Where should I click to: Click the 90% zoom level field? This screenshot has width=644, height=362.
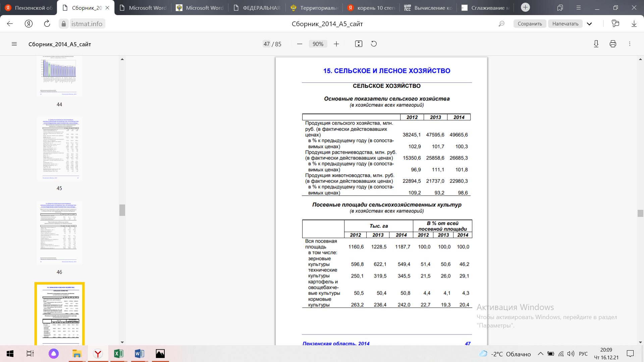click(318, 44)
